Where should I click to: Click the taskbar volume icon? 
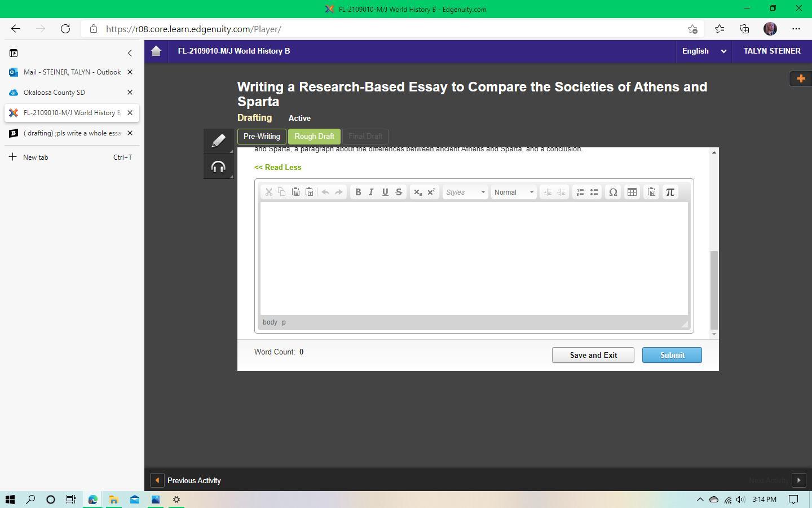tap(740, 500)
